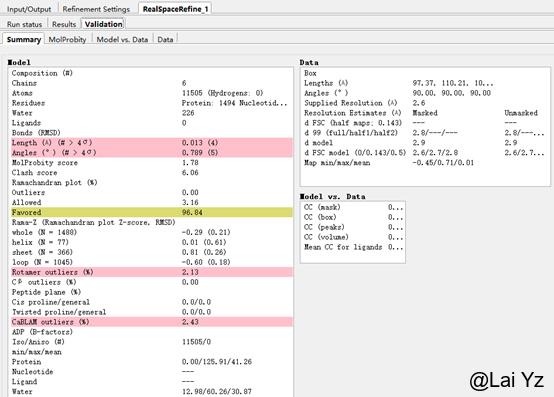The height and width of the screenshot is (397, 554).
Task: Click the Mean CC for ligands row
Action: point(353,247)
